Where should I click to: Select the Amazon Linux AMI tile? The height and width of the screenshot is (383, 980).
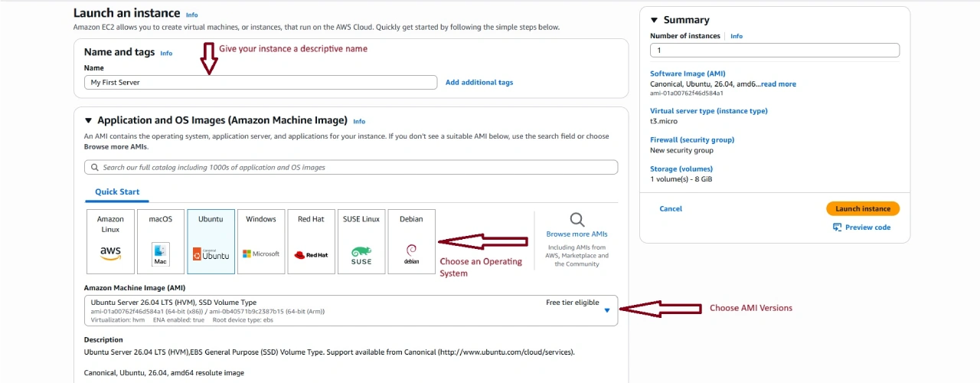[110, 241]
